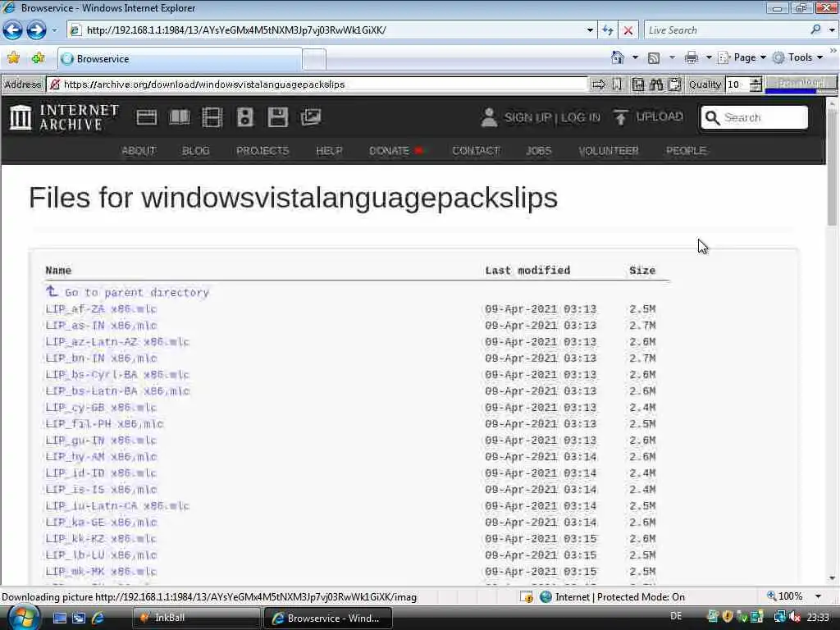The image size is (840, 630).
Task: Open the Internet Archive Video film icon
Action: click(x=212, y=117)
